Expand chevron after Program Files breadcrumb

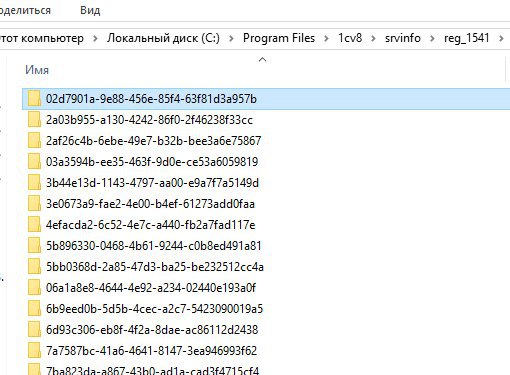pyautogui.click(x=326, y=39)
